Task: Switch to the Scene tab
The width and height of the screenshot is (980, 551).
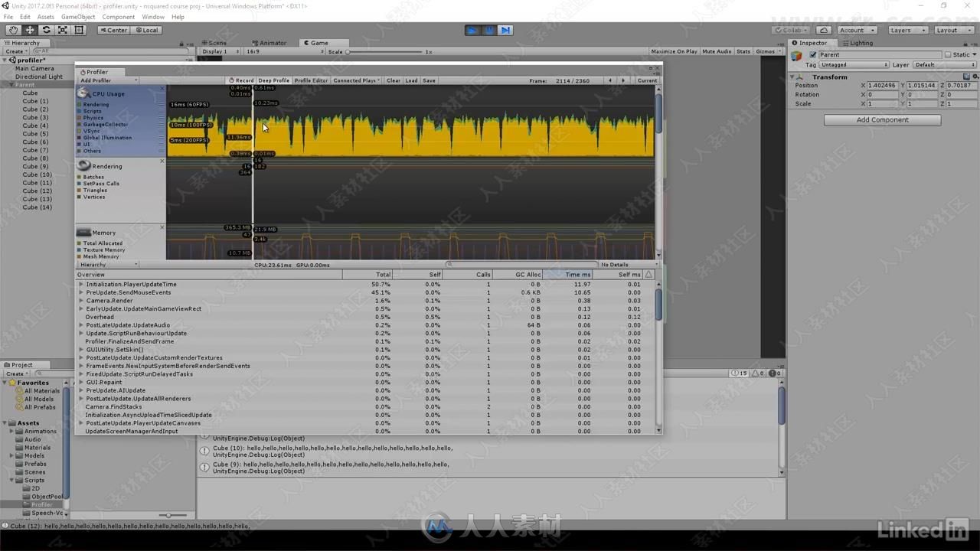Action: (214, 43)
